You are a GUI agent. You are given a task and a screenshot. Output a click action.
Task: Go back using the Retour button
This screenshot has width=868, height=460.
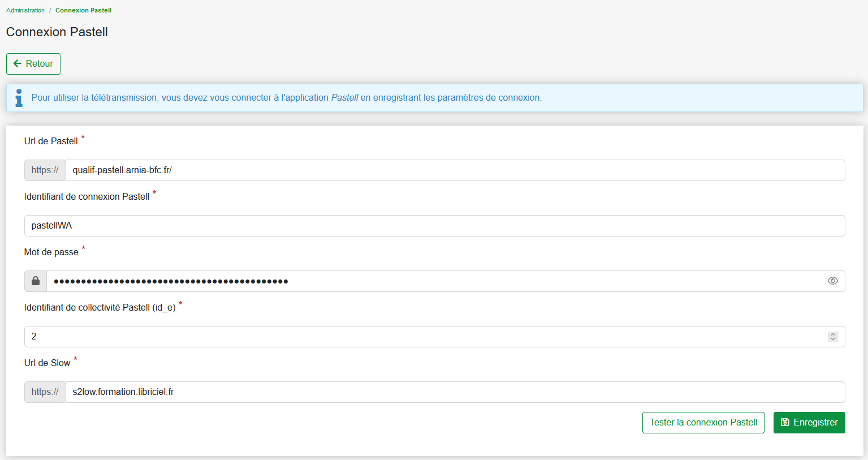tap(33, 64)
